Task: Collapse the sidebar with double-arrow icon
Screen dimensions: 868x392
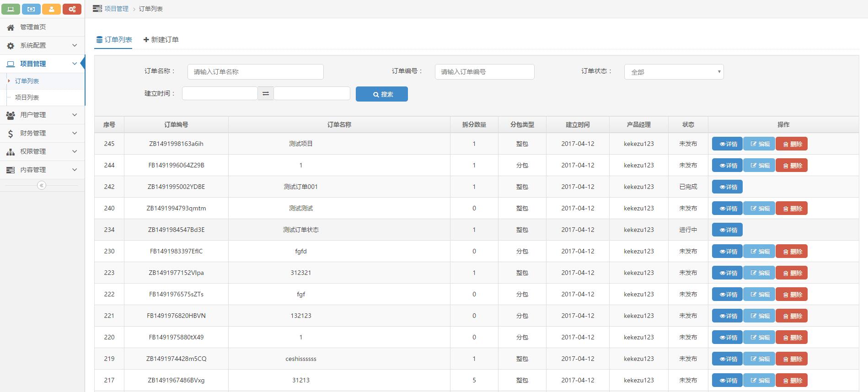Action: pos(42,185)
